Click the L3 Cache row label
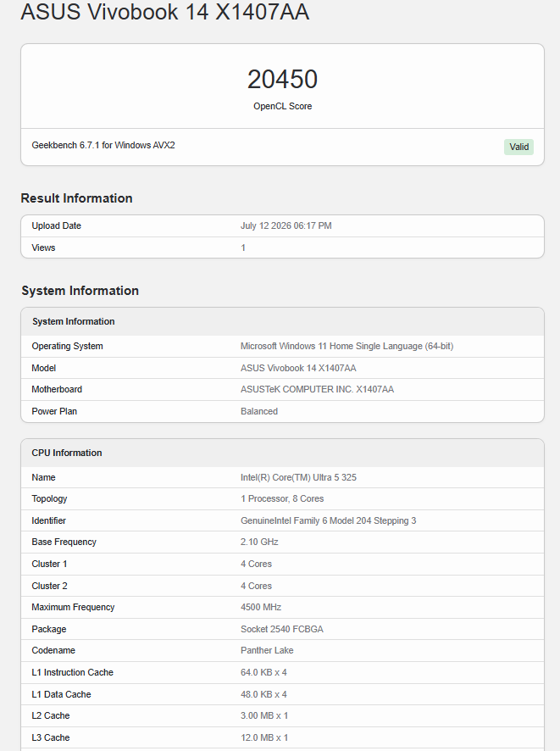Viewport: 560px width, 751px height. coord(51,737)
